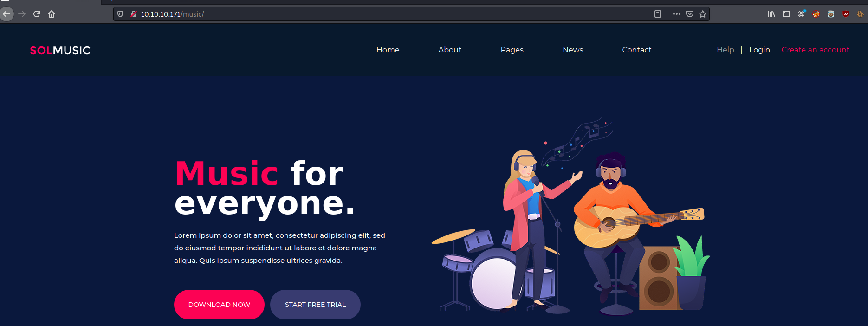The image size is (868, 326).
Task: Reload the page with the refresh icon
Action: pos(37,14)
